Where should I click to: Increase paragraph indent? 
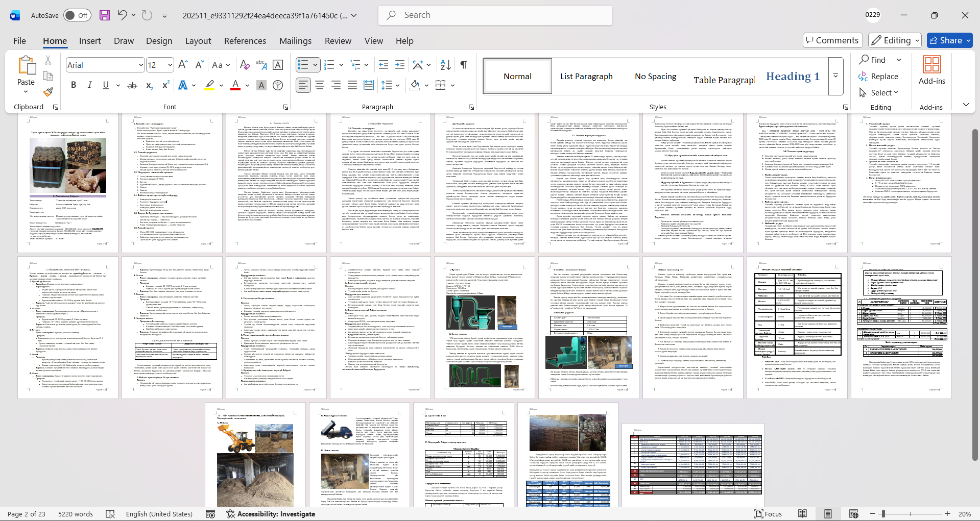point(400,65)
